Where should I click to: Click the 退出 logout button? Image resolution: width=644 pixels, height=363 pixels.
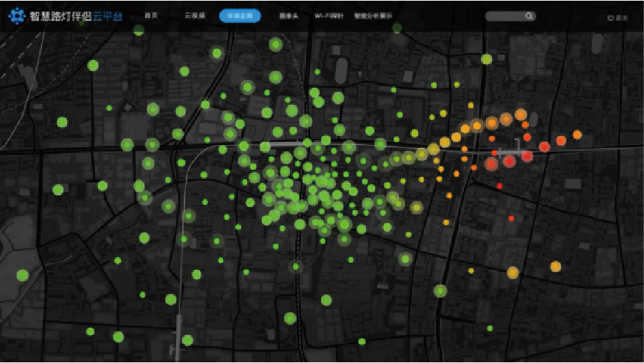[x=621, y=18]
